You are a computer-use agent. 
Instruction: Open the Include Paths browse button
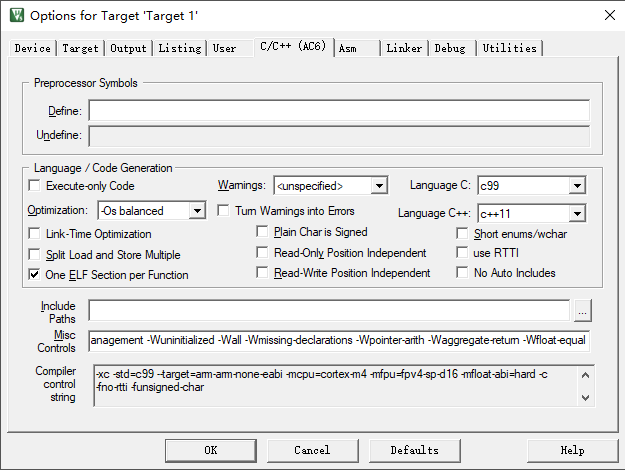point(582,310)
